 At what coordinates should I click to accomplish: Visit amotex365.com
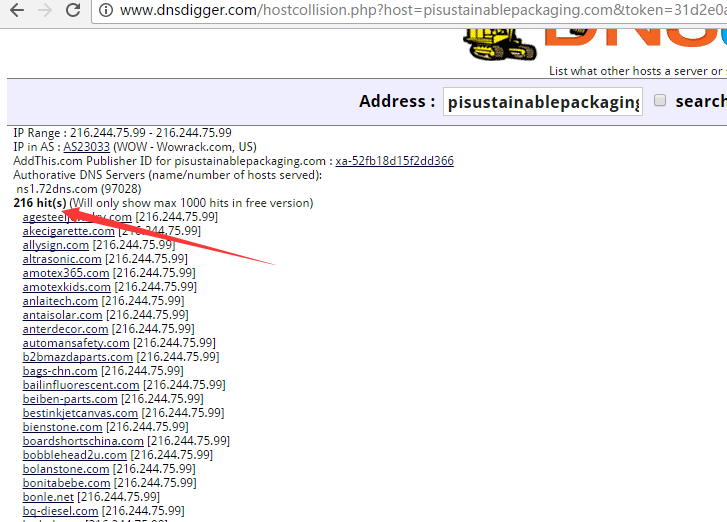[66, 273]
